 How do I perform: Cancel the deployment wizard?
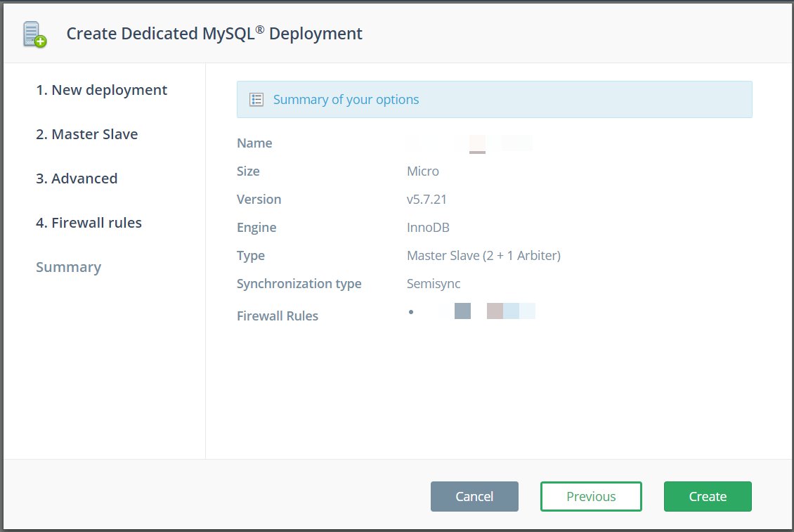tap(474, 497)
